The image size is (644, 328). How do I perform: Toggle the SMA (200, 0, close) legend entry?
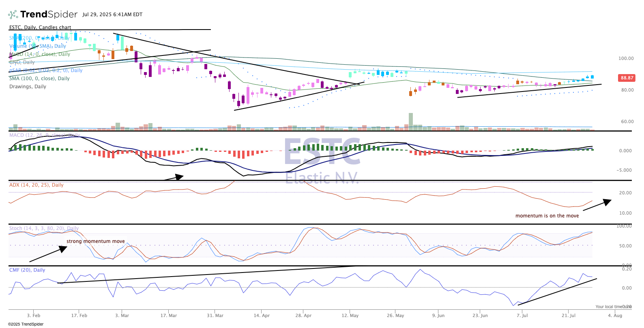coord(39,38)
